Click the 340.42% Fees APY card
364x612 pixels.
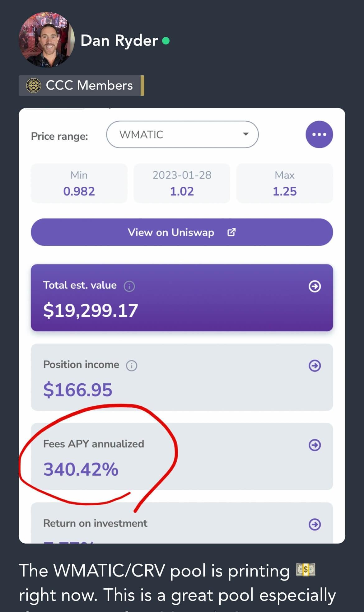[182, 456]
